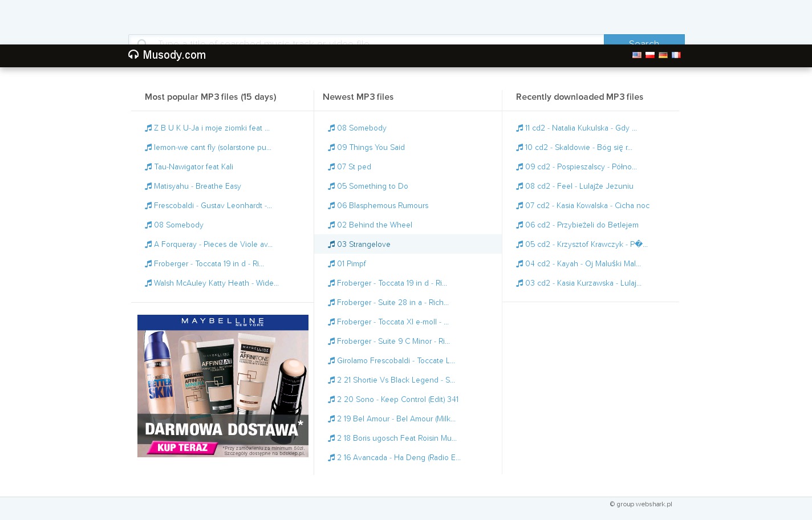Click the music note icon beside 03 Strangelove
Viewport: 812px width, 520px height.
tap(331, 245)
